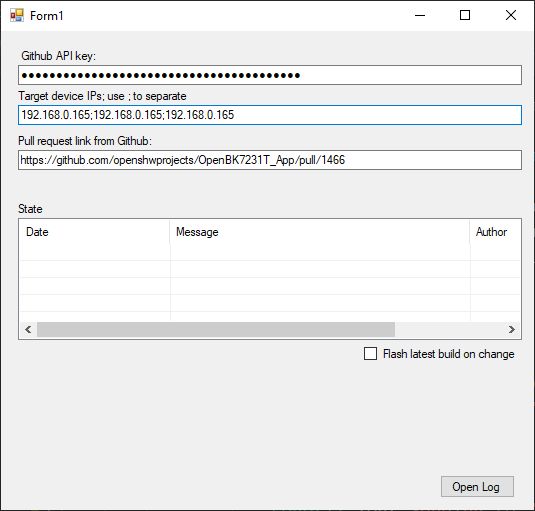Maximize the Form1 window

tap(465, 15)
